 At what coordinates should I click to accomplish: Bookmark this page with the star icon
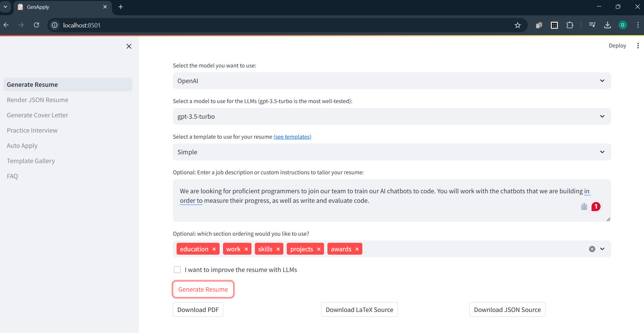[x=518, y=25]
